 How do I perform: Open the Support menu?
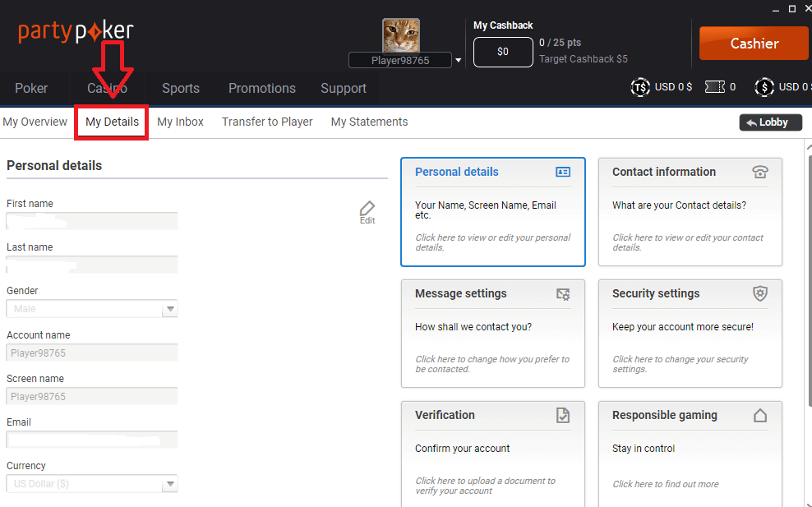click(x=344, y=89)
